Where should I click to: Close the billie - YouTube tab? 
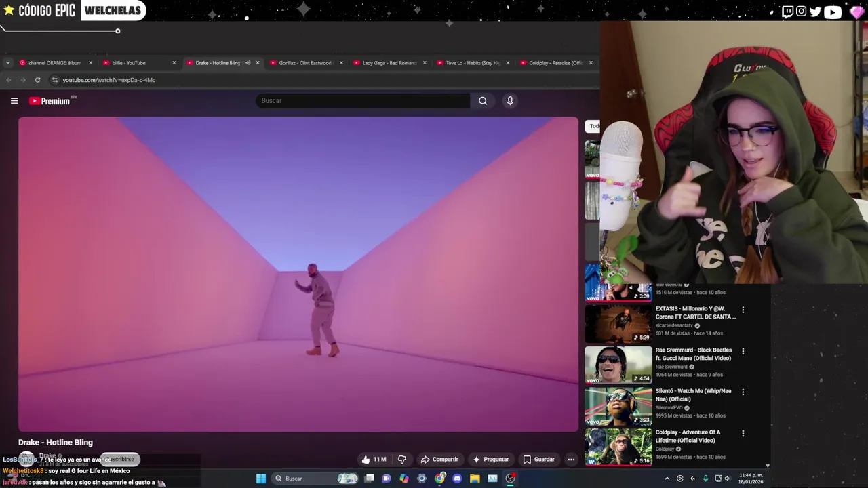174,63
